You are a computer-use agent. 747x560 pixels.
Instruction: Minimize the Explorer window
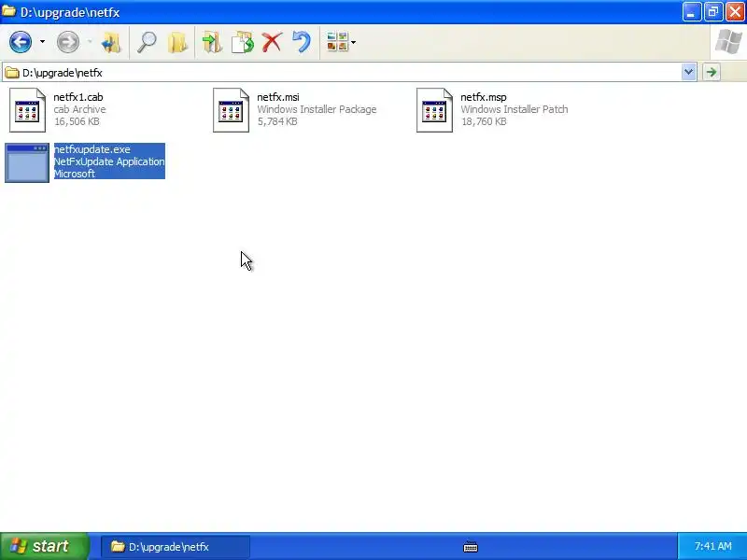691,12
